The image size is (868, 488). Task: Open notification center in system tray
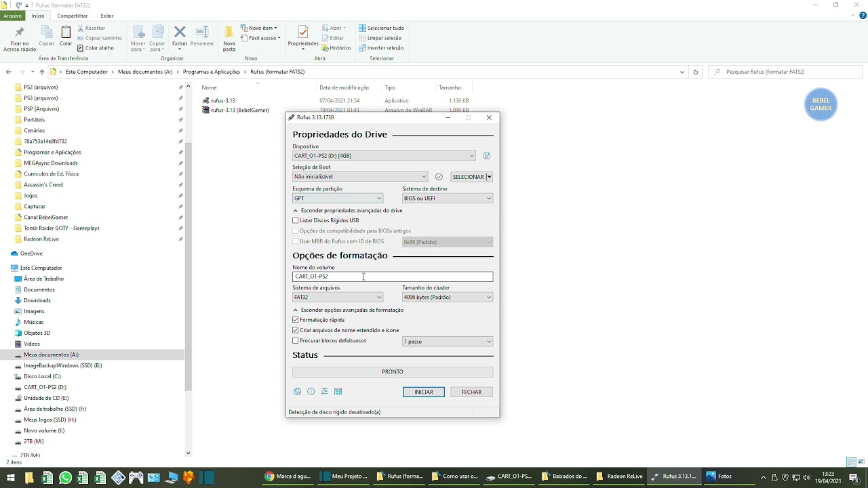tap(854, 476)
